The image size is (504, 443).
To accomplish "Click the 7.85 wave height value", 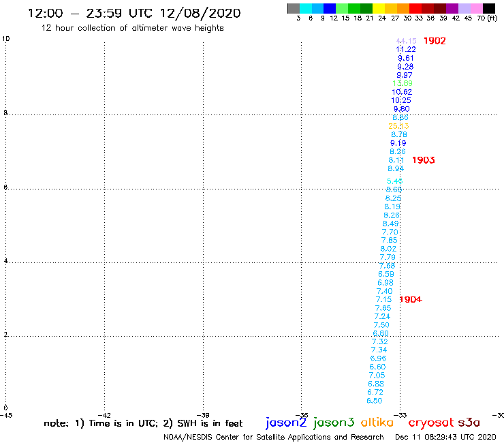I will tap(390, 240).
